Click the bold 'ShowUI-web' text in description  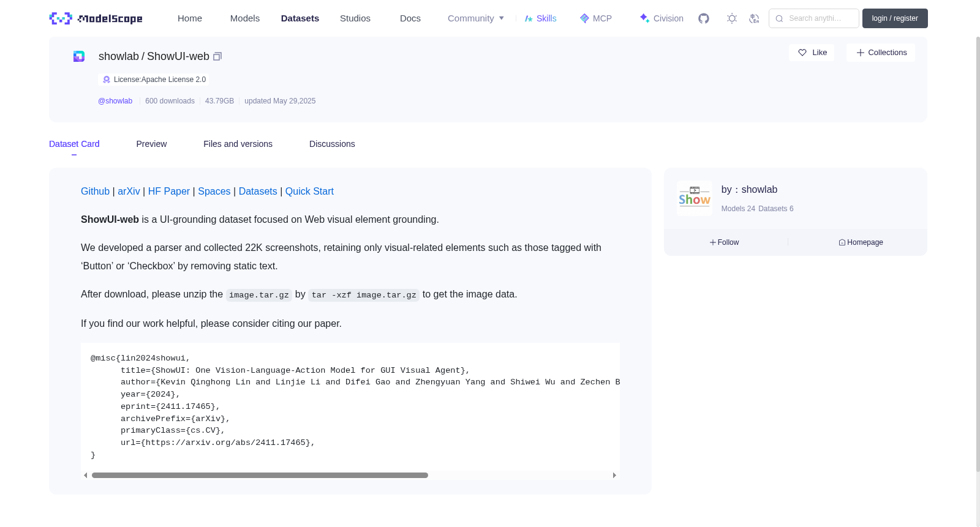tap(110, 220)
